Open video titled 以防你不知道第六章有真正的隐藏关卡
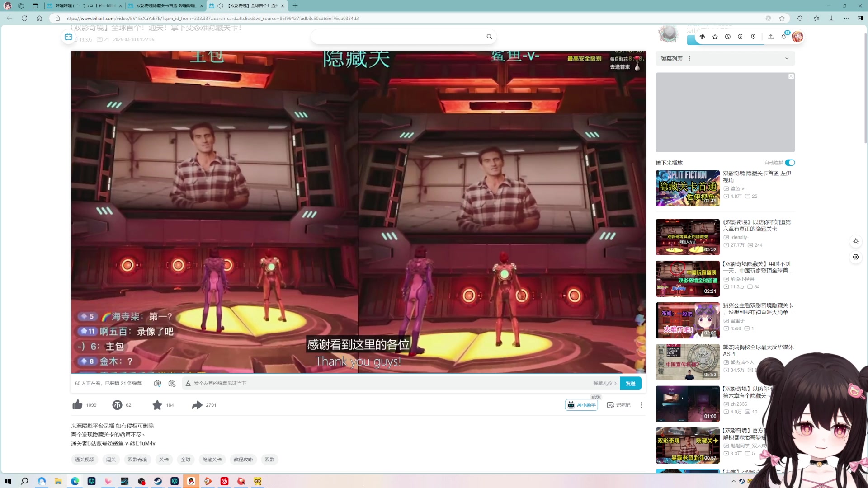868x488 pixels. [x=756, y=225]
